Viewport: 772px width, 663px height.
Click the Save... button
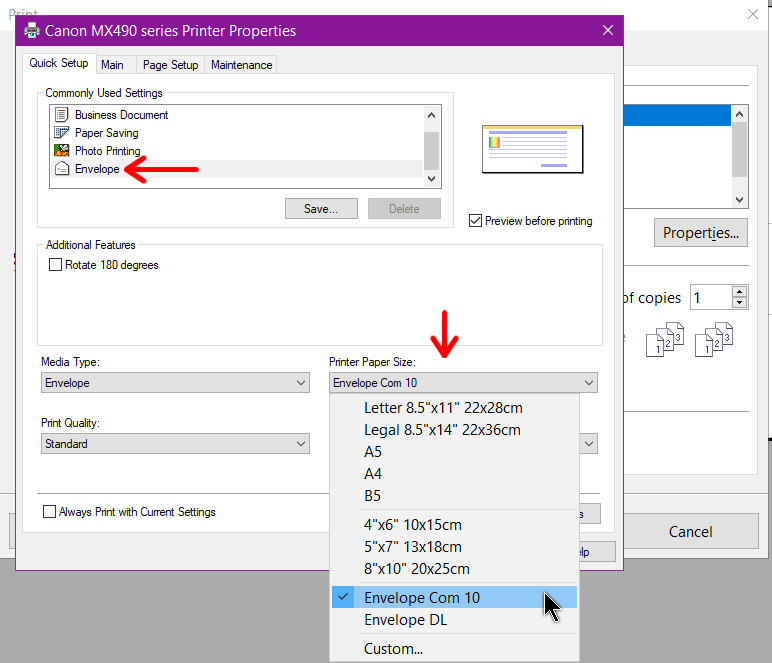321,209
